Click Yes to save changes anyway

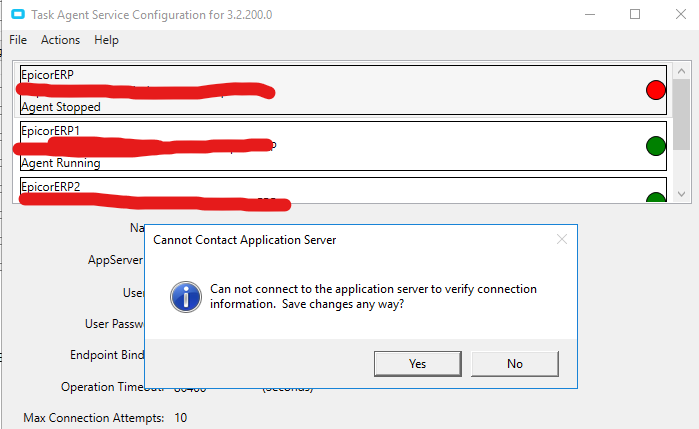tap(418, 364)
